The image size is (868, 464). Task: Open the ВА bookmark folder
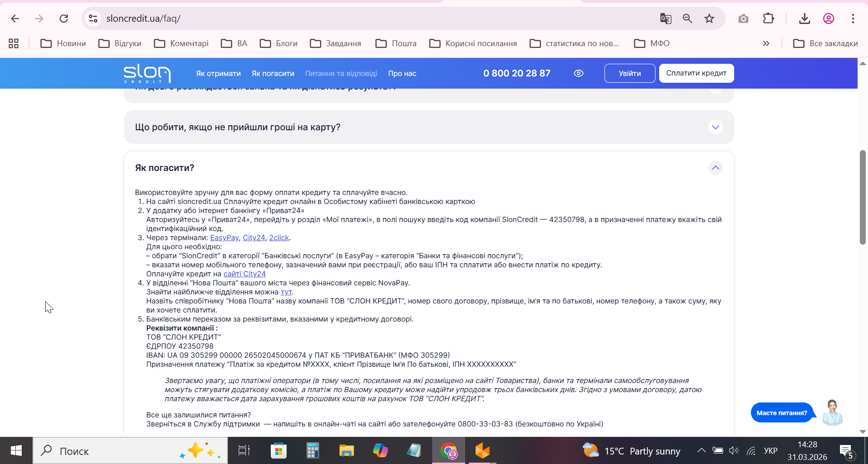(x=234, y=43)
